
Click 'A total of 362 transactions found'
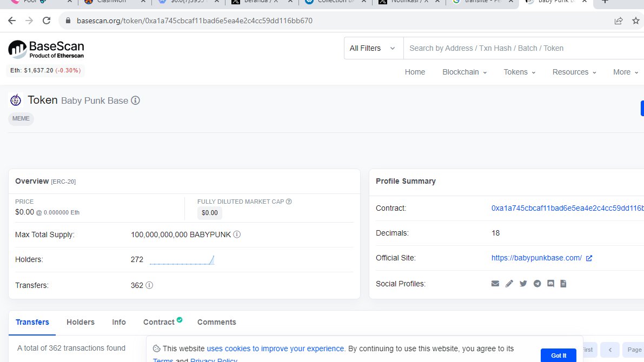click(71, 348)
